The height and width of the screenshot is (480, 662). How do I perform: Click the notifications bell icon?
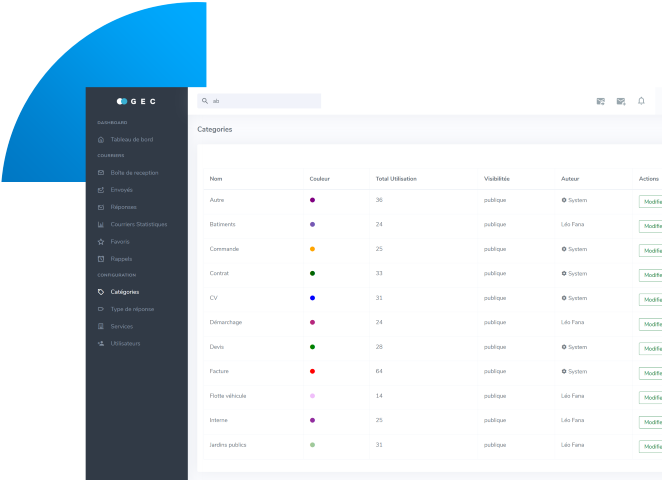coord(641,100)
